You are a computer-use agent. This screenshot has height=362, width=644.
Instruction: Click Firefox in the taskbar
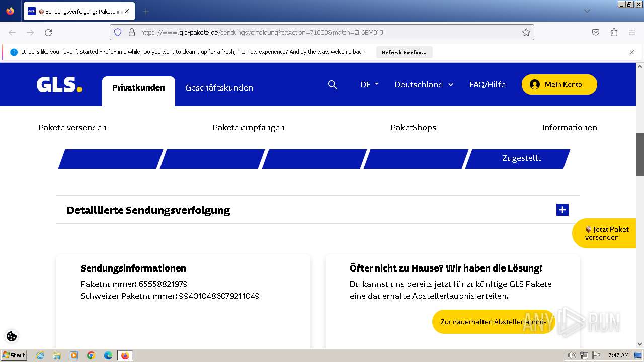(125, 355)
